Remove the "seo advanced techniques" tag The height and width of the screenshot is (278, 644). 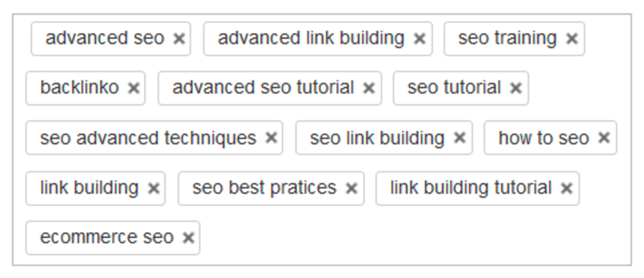click(x=271, y=138)
